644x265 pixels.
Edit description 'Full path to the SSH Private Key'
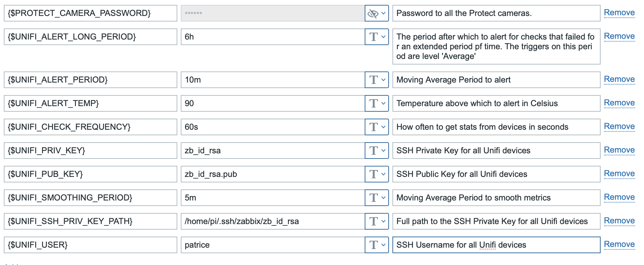497,221
